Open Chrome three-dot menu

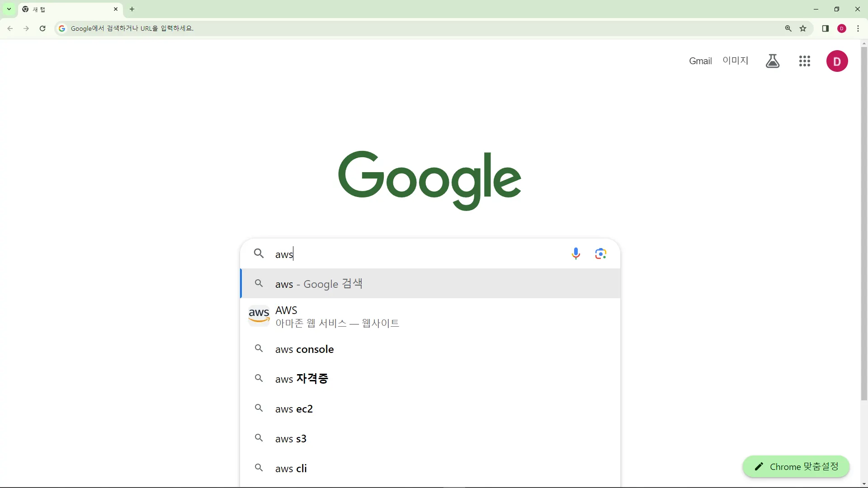[858, 28]
